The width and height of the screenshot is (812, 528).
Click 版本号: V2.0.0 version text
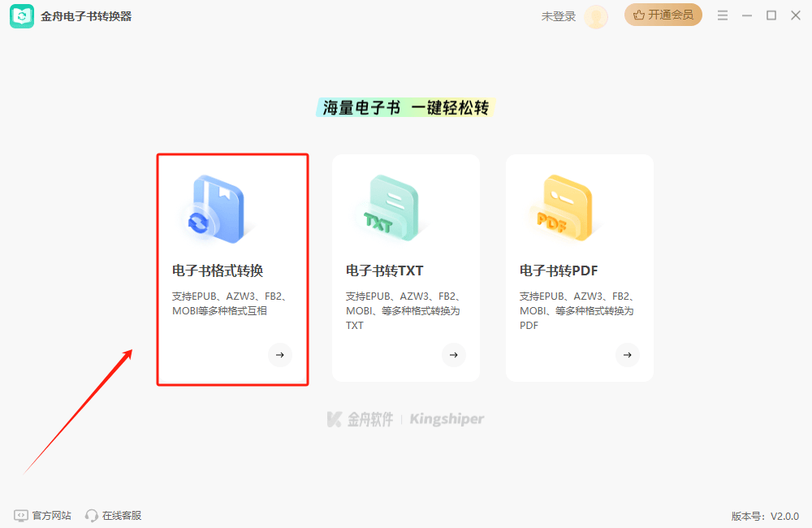click(765, 516)
